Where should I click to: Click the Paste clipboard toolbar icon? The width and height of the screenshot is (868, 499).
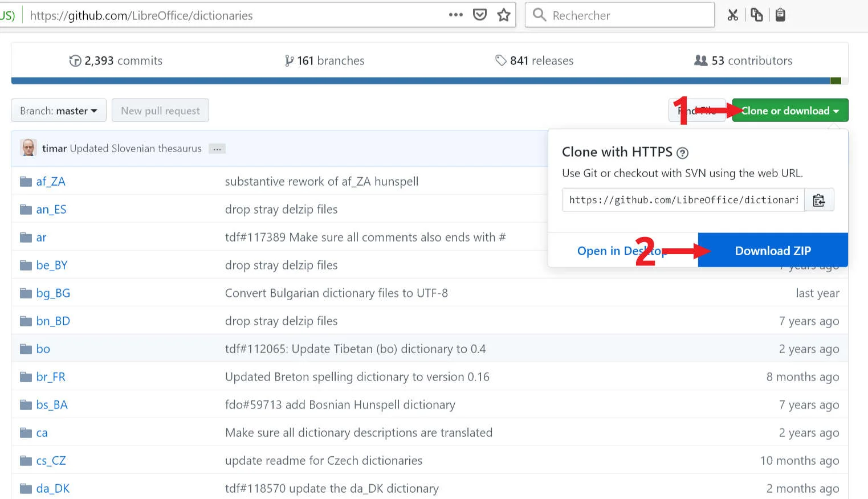click(x=781, y=15)
